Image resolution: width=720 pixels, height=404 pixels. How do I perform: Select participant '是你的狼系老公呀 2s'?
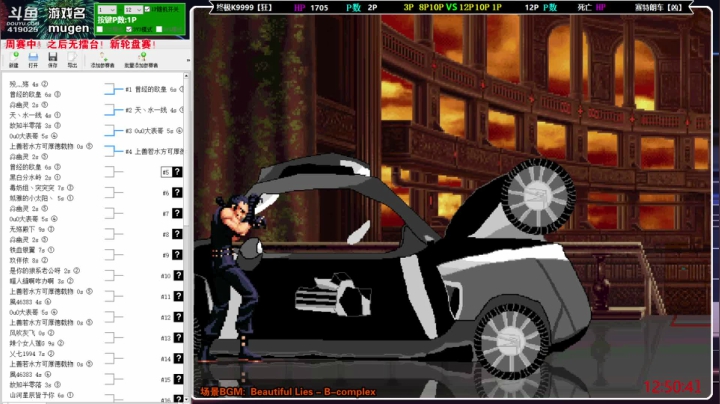click(x=45, y=271)
